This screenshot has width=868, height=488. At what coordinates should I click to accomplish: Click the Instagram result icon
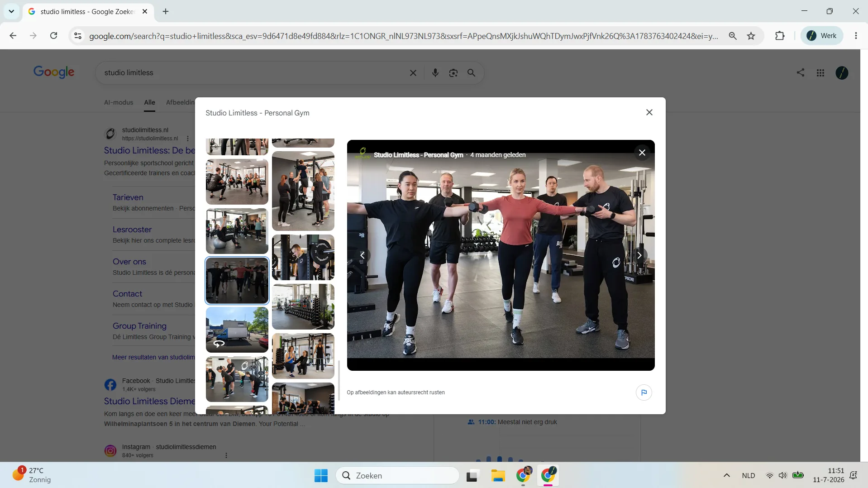(x=110, y=451)
